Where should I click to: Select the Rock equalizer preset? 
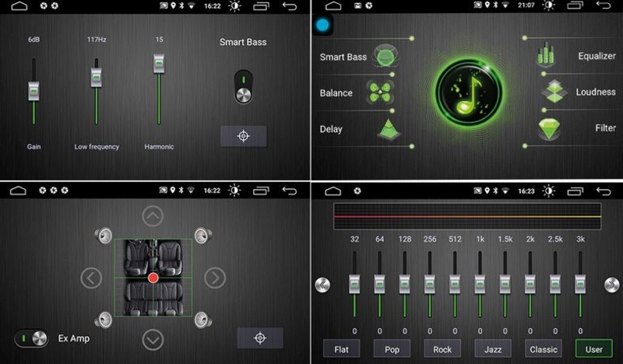[442, 348]
